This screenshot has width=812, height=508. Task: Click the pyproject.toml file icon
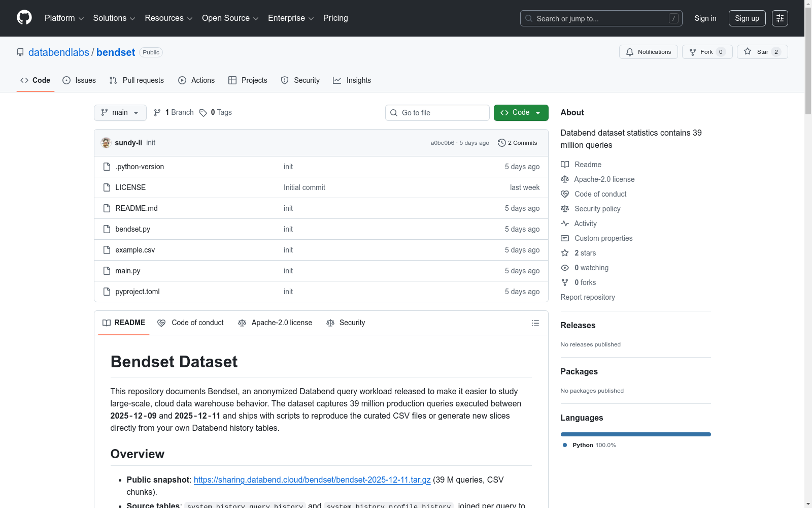(107, 292)
